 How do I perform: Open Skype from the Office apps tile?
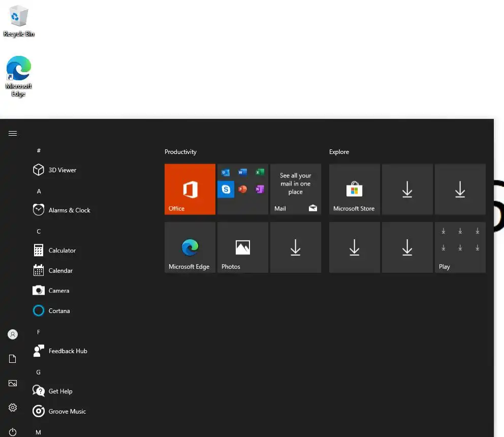click(226, 189)
